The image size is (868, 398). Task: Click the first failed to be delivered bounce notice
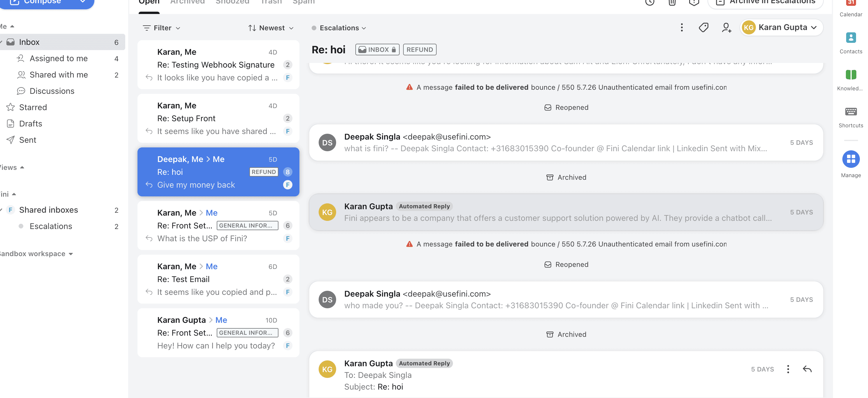566,87
